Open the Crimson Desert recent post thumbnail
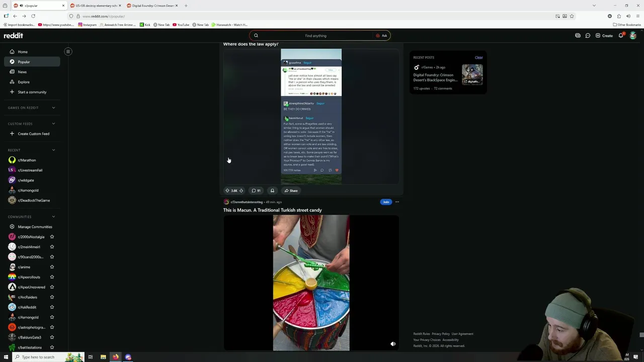Viewport: 644px width, 362px height. tap(472, 74)
